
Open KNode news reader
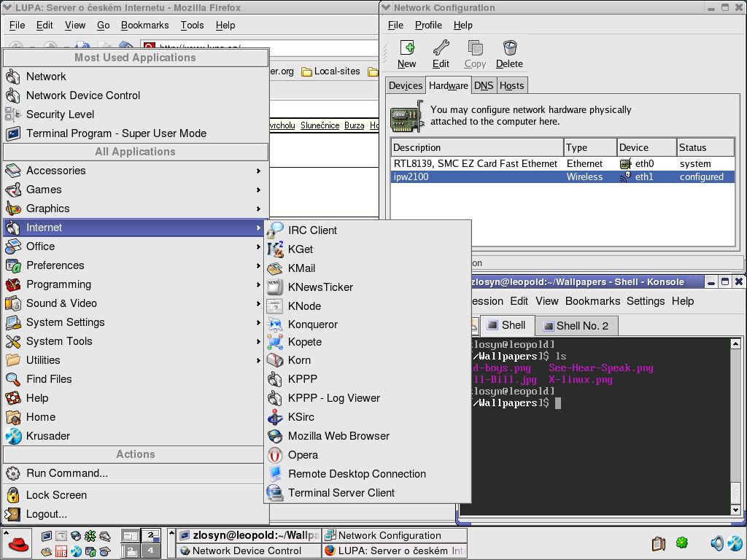[368, 306]
